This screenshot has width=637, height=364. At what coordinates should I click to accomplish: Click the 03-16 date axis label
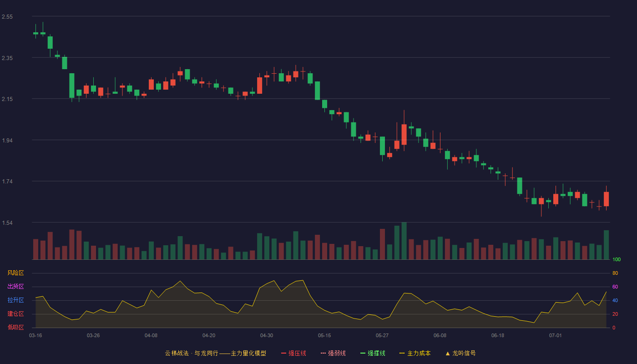pos(35,335)
